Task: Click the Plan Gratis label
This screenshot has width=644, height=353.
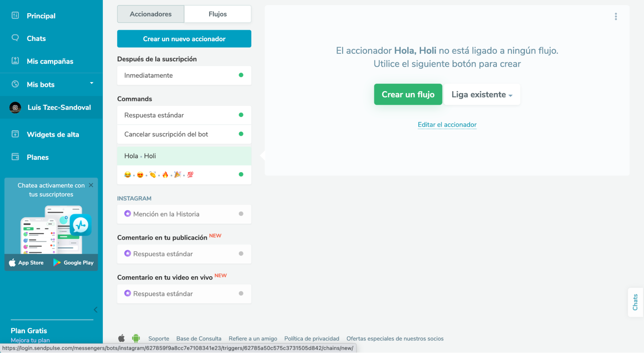Action: (x=29, y=331)
